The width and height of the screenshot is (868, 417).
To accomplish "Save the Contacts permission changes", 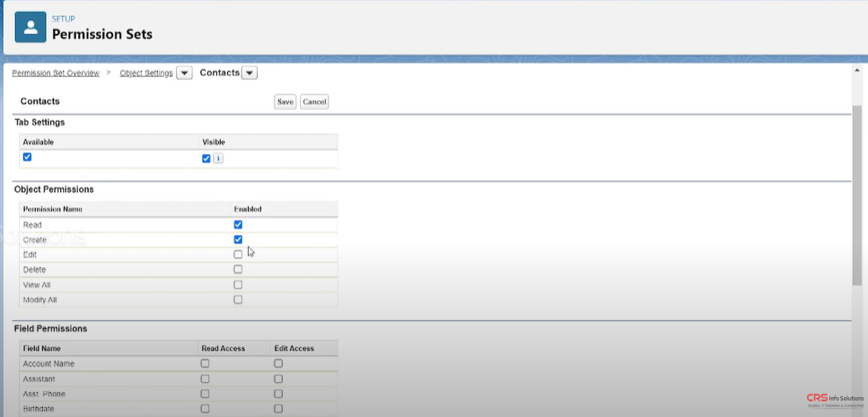I will click(x=285, y=102).
